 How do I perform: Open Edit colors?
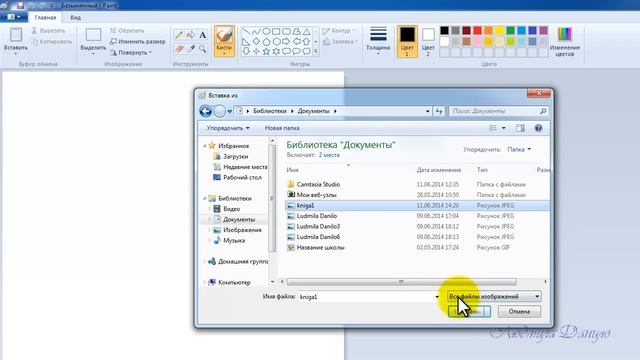click(564, 41)
